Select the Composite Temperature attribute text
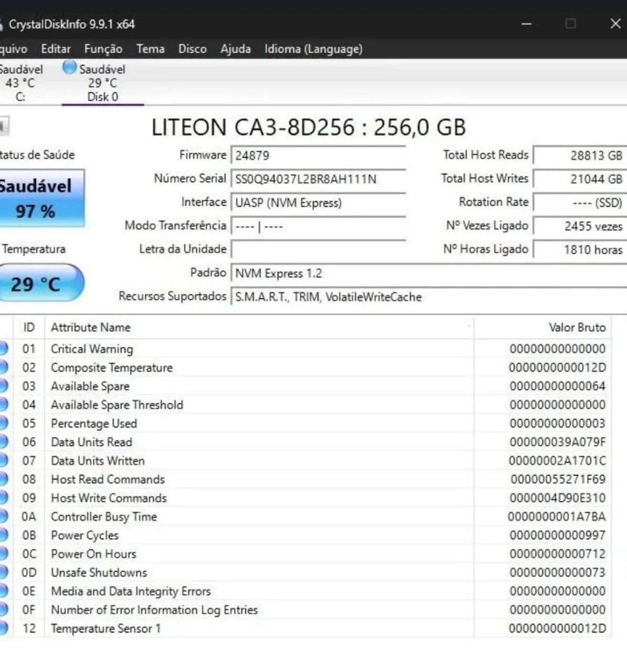Screen dimensions: 627x672 [112, 367]
